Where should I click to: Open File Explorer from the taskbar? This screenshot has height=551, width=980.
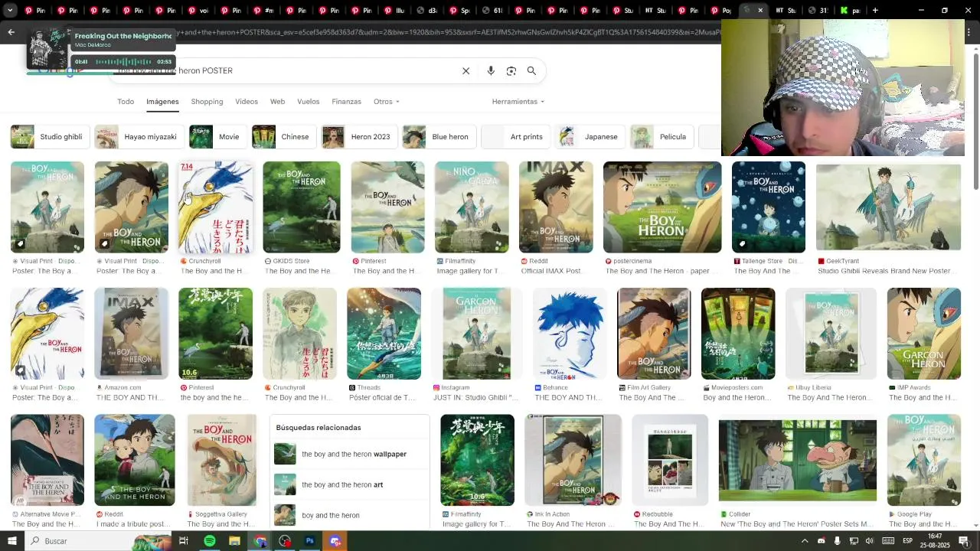tap(234, 541)
